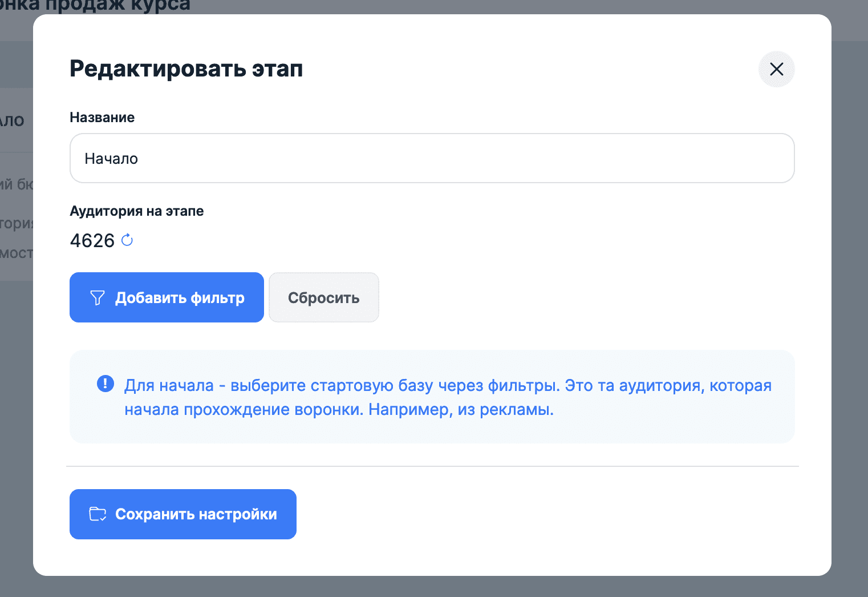Click the Аудитория на этапе label
Viewport: 868px width, 597px height.
[x=136, y=211]
